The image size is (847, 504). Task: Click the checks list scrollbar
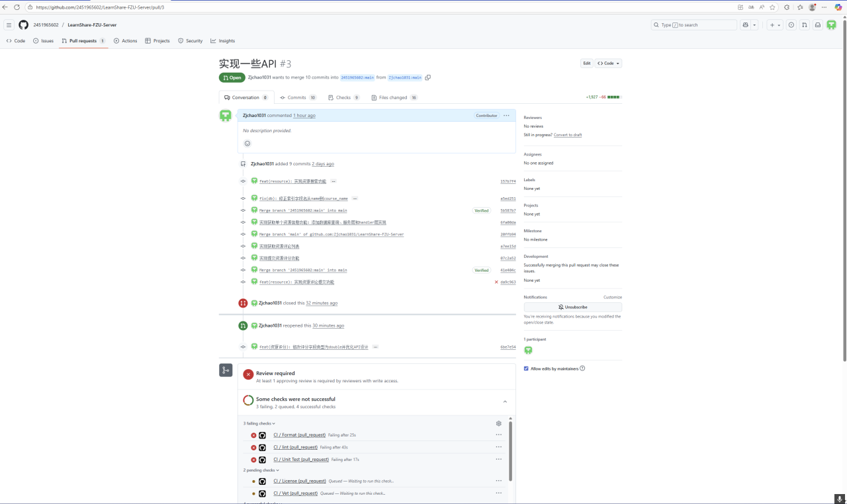[x=510, y=452]
